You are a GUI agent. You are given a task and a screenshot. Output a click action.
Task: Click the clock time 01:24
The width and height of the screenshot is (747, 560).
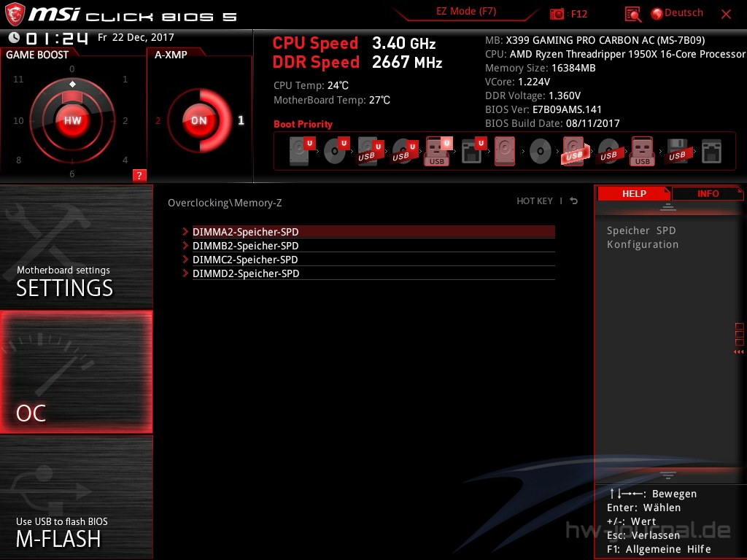[57, 38]
